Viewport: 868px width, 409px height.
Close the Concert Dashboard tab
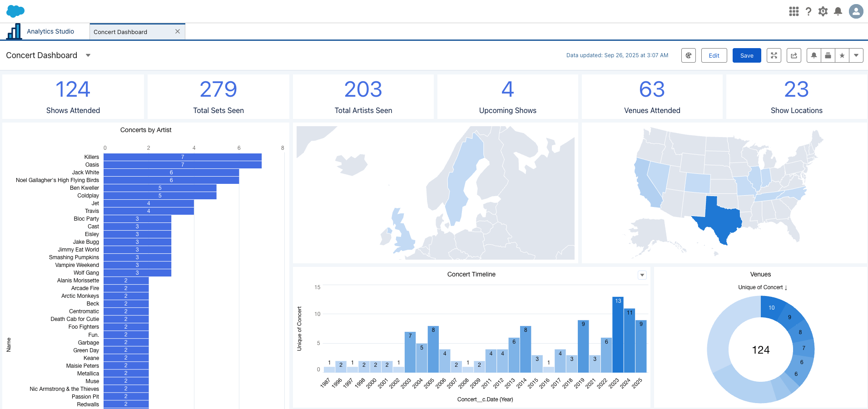click(178, 31)
